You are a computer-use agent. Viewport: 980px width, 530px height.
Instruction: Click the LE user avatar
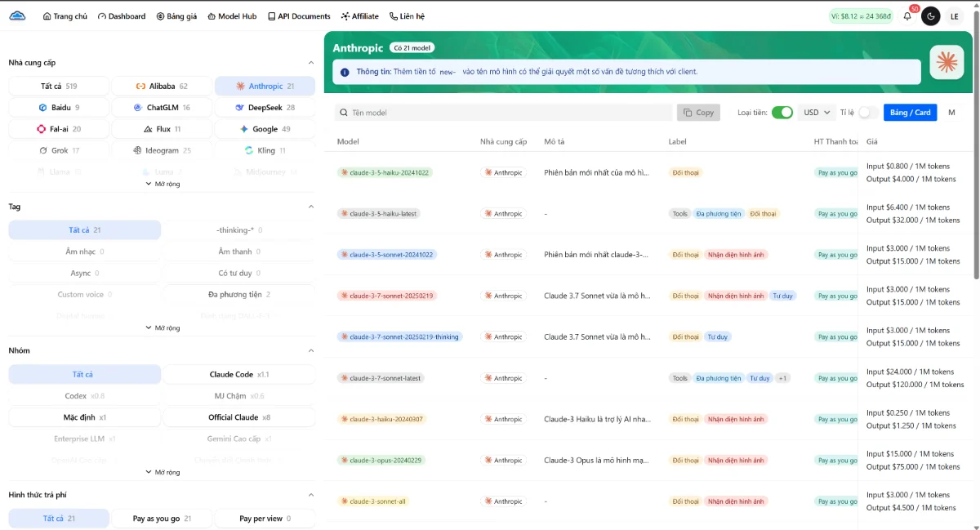coord(955,16)
